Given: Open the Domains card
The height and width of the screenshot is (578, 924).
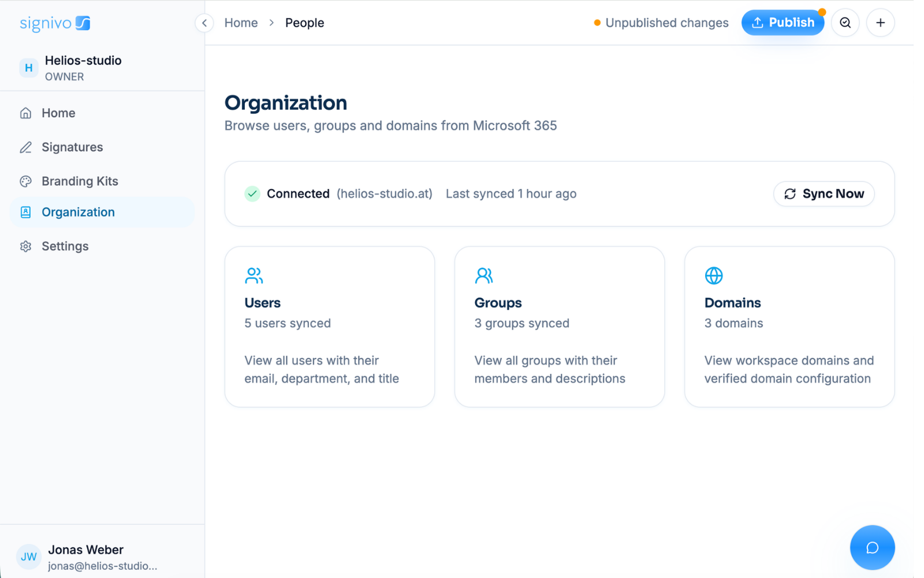Looking at the screenshot, I should coord(789,327).
